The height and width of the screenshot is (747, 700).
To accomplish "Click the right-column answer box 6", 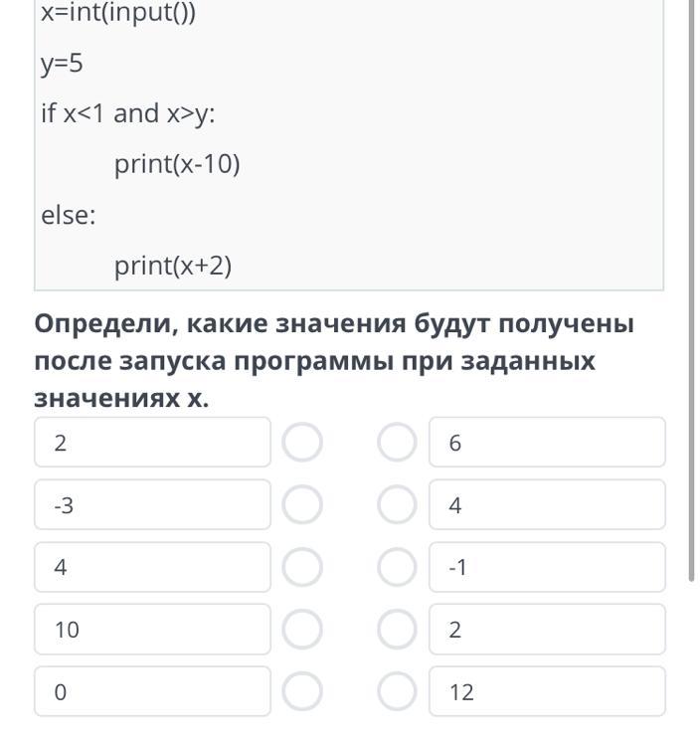I will coord(547,443).
